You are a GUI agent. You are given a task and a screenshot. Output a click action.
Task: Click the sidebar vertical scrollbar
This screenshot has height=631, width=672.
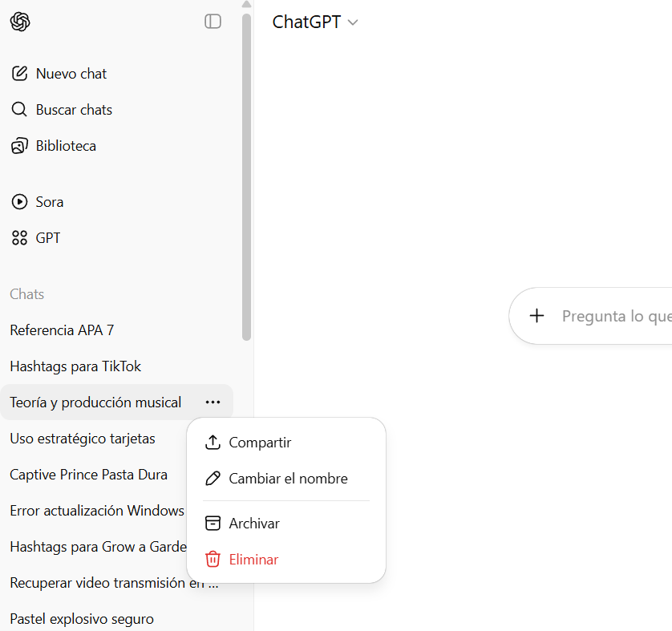246,177
